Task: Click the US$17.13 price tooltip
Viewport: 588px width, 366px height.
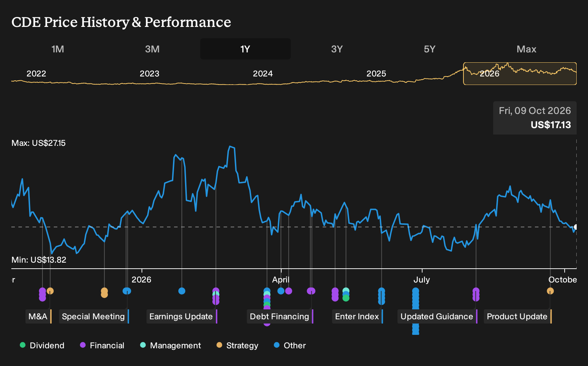Action: (535, 118)
